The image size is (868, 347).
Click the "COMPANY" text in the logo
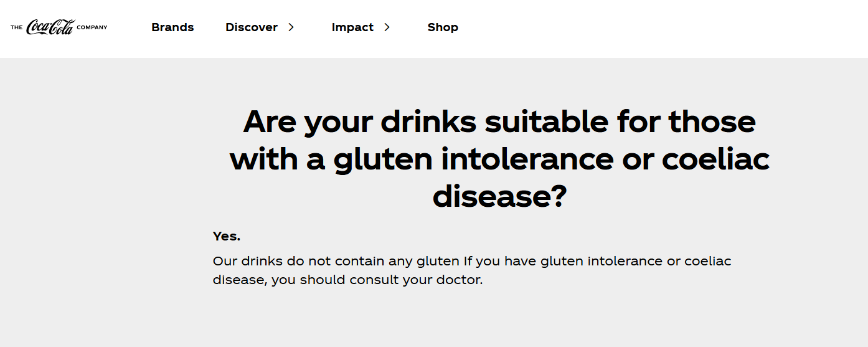tap(92, 27)
